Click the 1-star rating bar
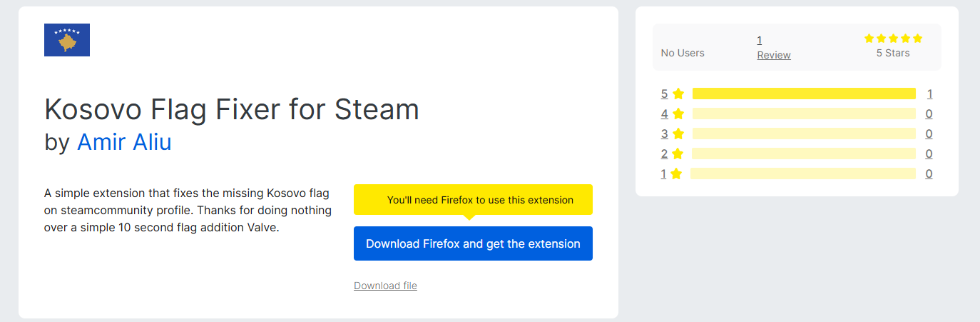 click(x=803, y=173)
